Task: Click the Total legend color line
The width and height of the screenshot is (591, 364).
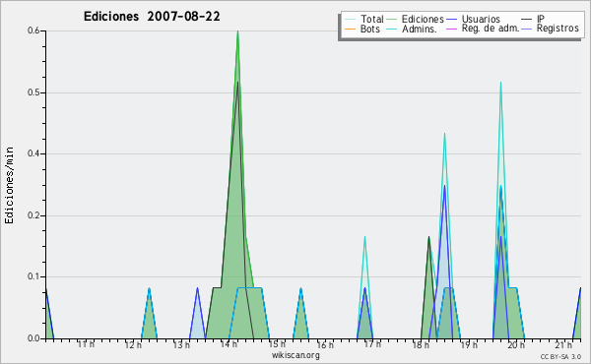Action: [x=350, y=20]
